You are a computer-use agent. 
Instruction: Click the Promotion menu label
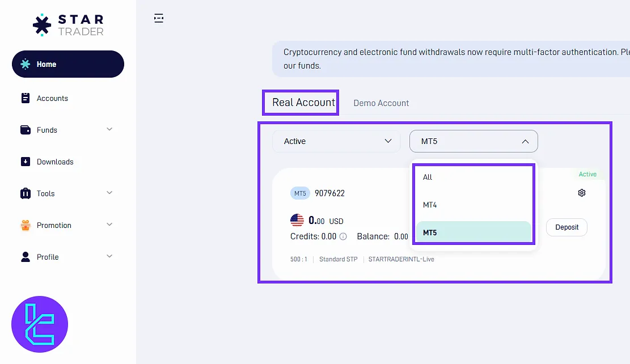coord(54,225)
